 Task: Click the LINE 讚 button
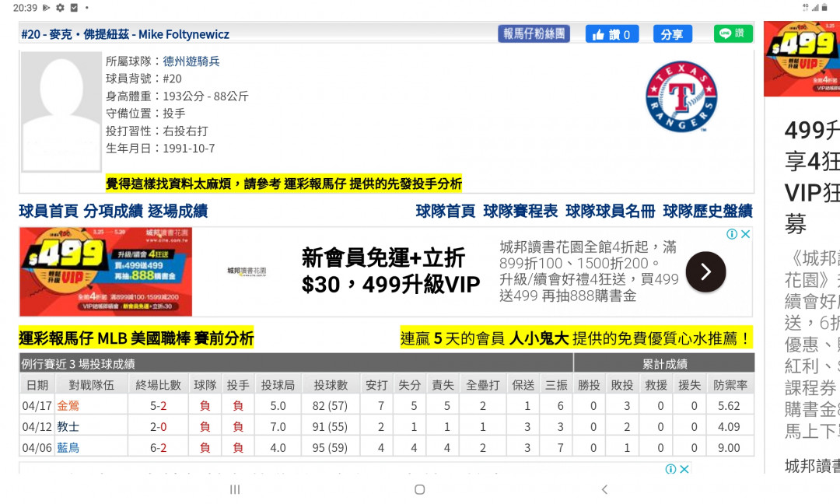point(733,33)
